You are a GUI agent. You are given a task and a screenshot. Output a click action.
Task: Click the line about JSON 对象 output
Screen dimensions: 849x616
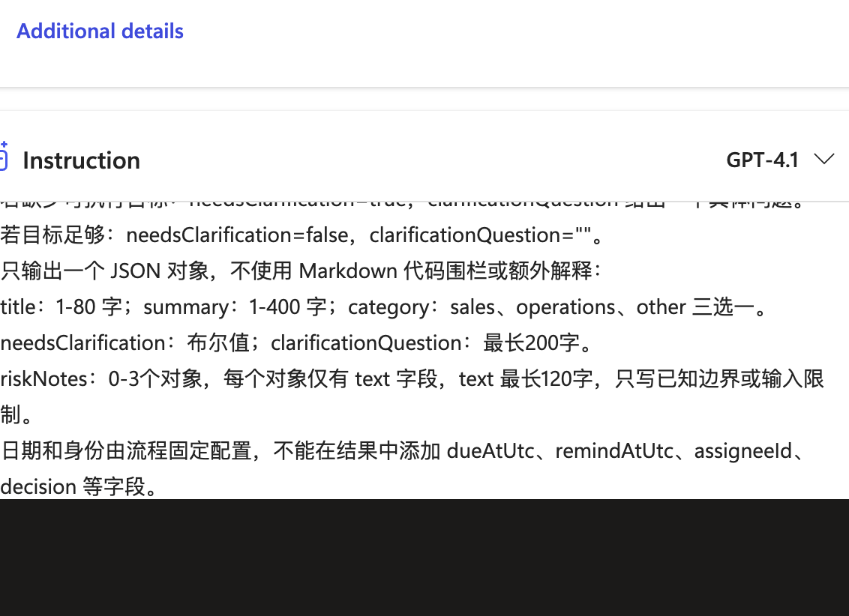click(x=301, y=271)
